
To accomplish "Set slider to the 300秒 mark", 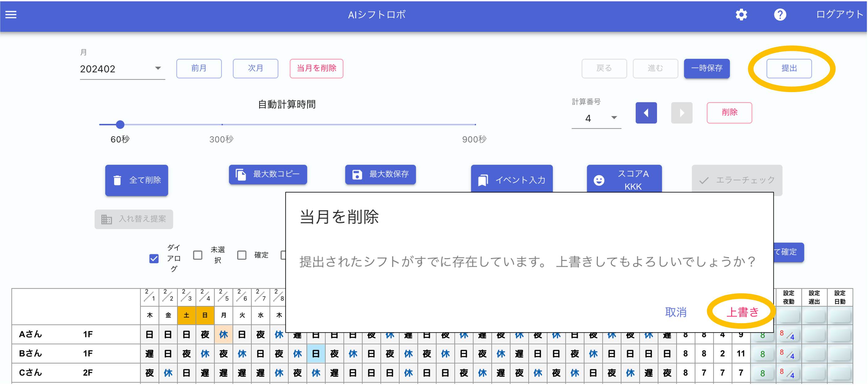I will (222, 125).
